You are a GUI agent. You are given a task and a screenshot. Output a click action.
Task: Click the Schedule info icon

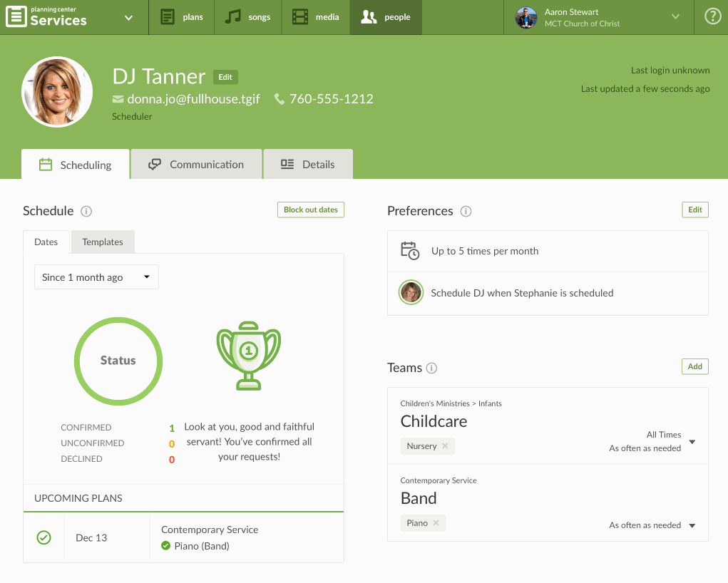coord(86,211)
